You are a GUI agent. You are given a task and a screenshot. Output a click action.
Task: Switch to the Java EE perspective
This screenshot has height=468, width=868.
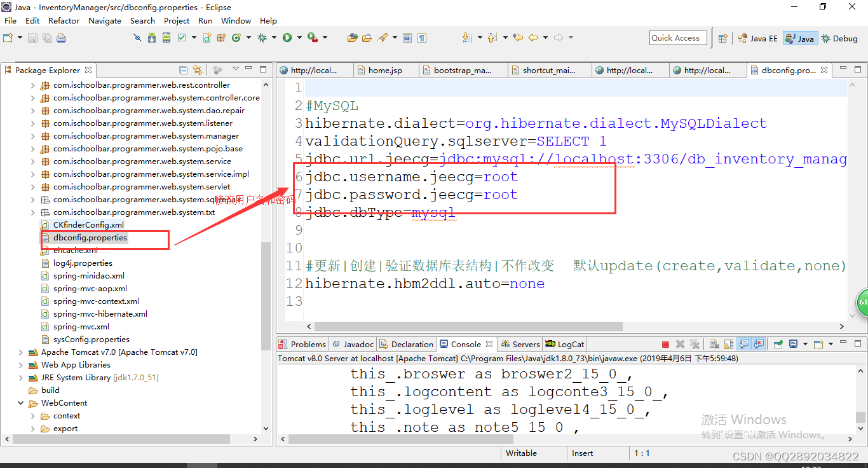coord(757,38)
